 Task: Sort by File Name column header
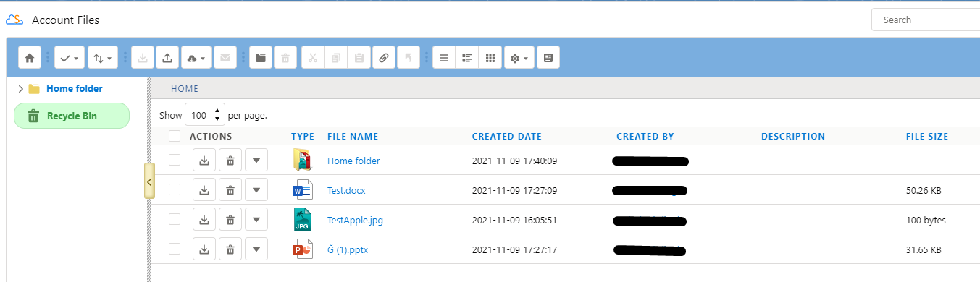click(x=353, y=136)
